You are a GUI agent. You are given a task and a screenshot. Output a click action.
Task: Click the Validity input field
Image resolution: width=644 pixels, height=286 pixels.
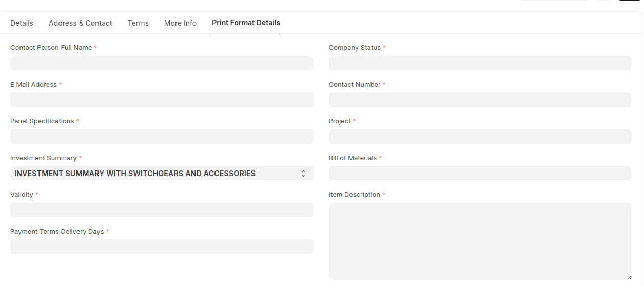(x=162, y=210)
